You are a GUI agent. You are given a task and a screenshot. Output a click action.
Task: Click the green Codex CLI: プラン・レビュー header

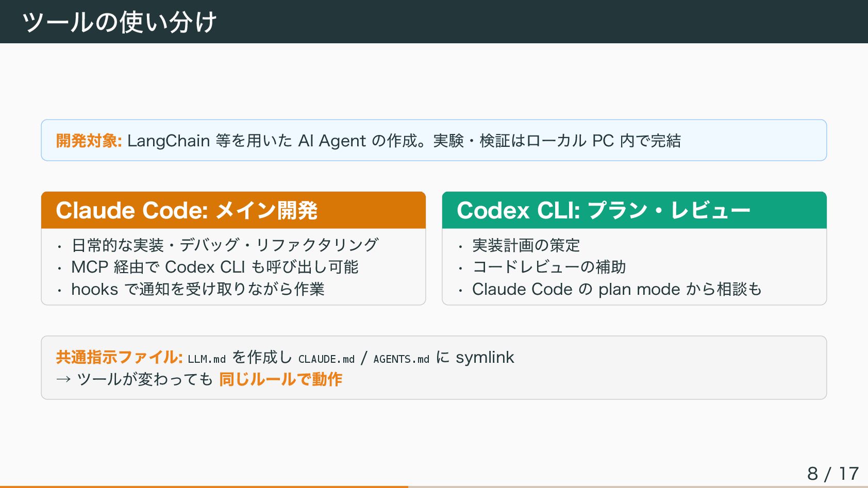[x=603, y=210]
